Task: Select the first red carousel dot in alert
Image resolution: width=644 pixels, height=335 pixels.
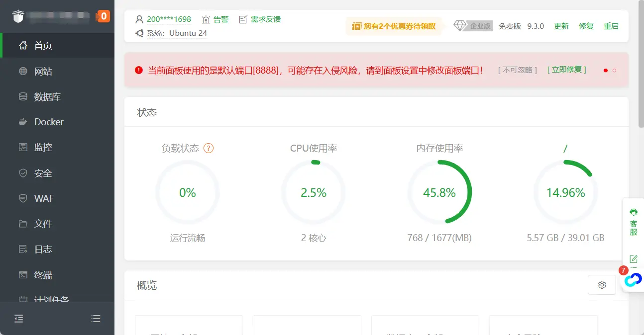Action: coord(606,71)
